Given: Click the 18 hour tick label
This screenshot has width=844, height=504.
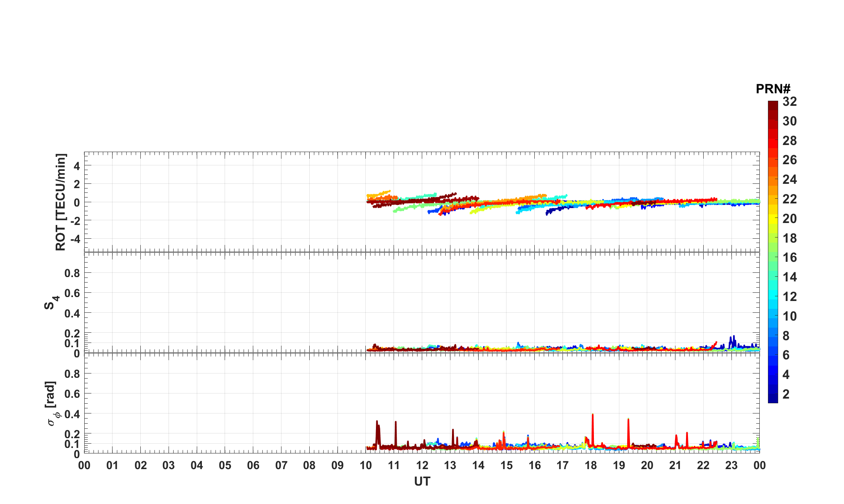Looking at the screenshot, I should [x=591, y=466].
